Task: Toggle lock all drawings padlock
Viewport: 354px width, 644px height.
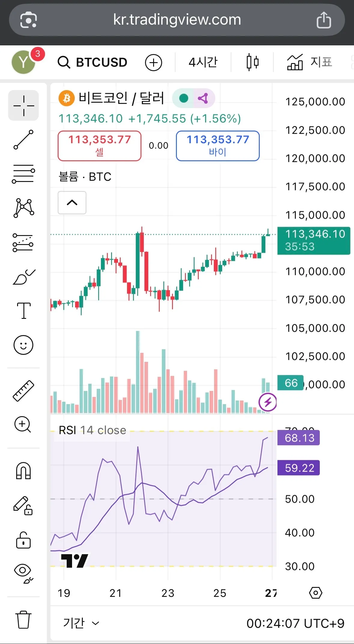Action: pyautogui.click(x=23, y=540)
